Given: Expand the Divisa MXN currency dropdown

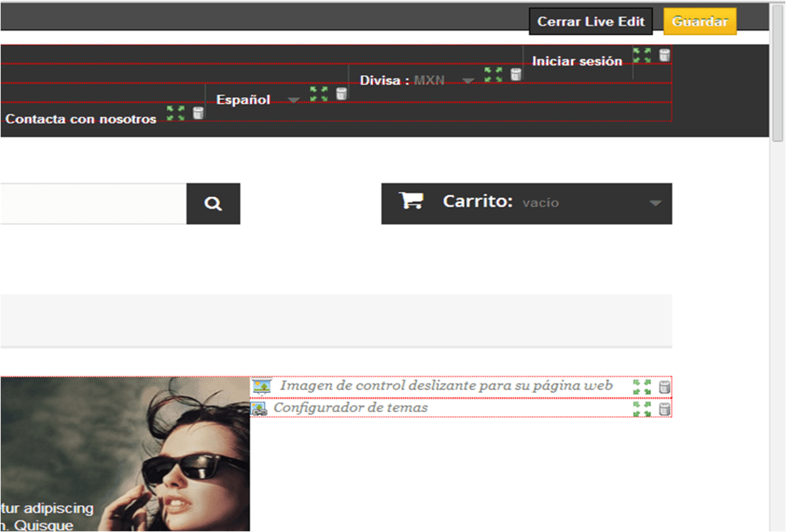Looking at the screenshot, I should click(x=468, y=81).
